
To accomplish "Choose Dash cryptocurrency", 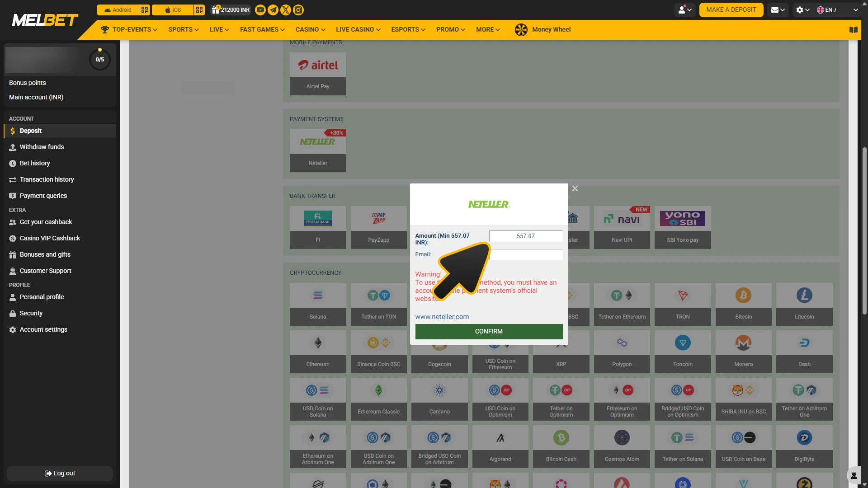I will tap(804, 352).
